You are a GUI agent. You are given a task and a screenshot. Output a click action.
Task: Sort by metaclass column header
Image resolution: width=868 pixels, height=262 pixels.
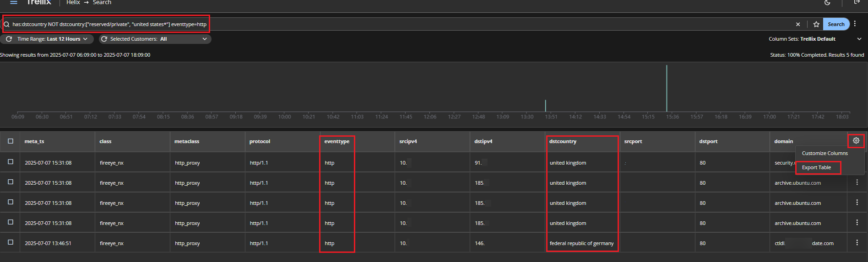[x=187, y=141]
